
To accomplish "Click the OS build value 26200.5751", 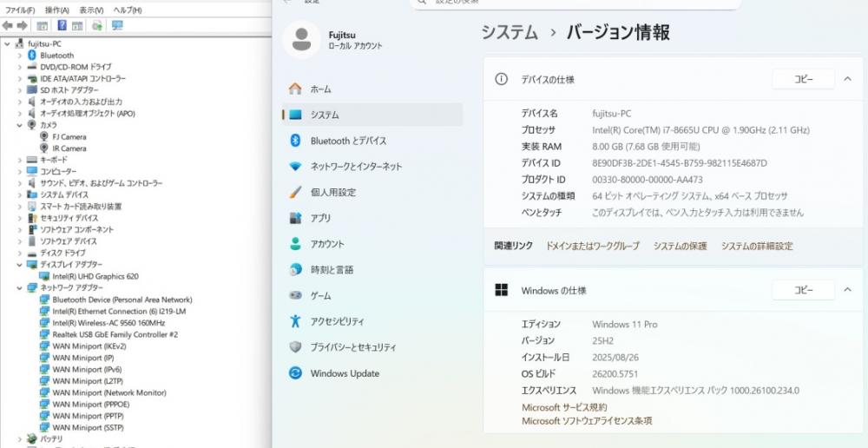I will click(615, 374).
